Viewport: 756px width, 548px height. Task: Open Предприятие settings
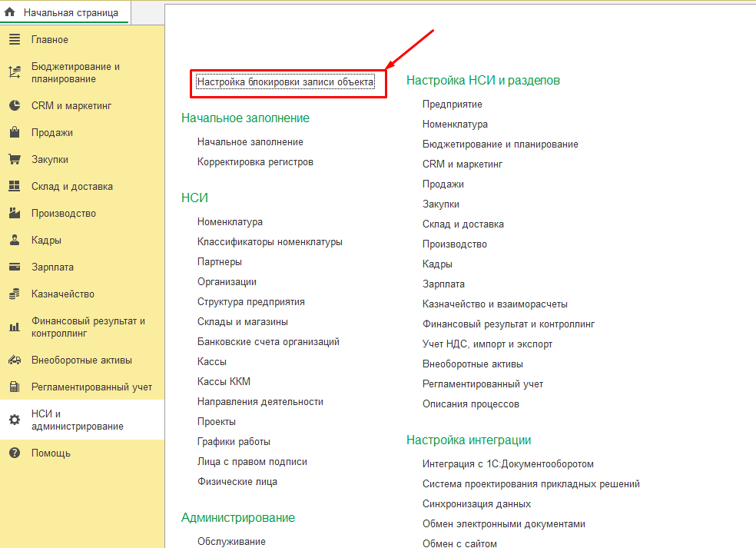coord(453,105)
